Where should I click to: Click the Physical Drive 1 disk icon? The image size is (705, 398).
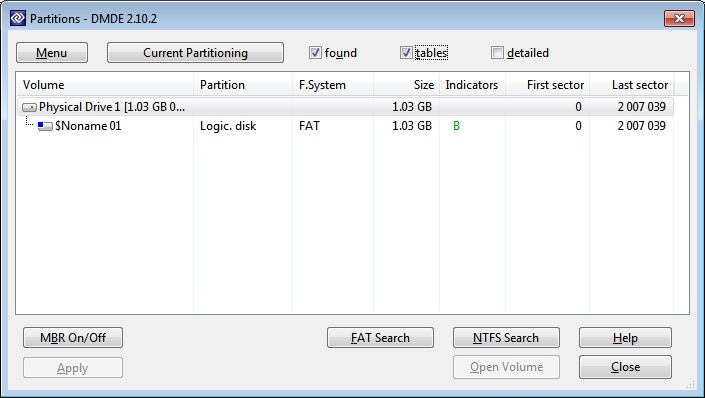tap(29, 107)
